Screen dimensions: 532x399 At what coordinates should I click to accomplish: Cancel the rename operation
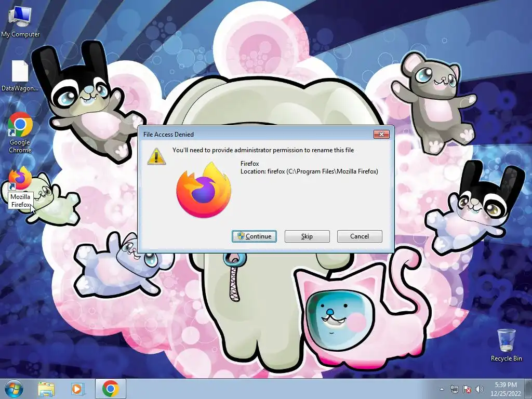tap(360, 236)
